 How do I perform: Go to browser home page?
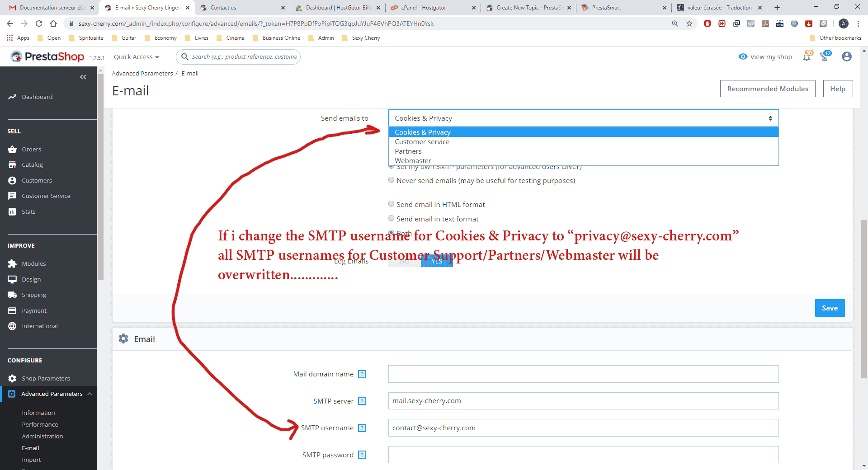pos(53,23)
